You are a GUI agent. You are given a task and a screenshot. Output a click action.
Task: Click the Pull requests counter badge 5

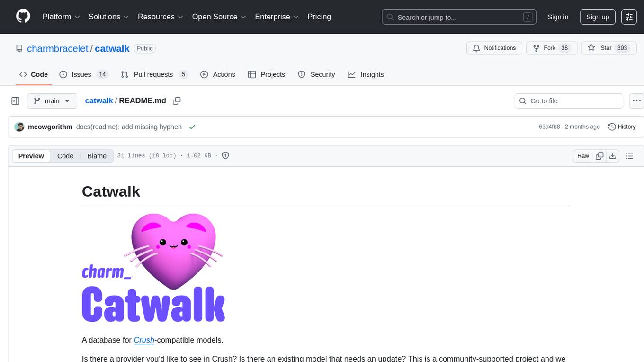(x=184, y=74)
